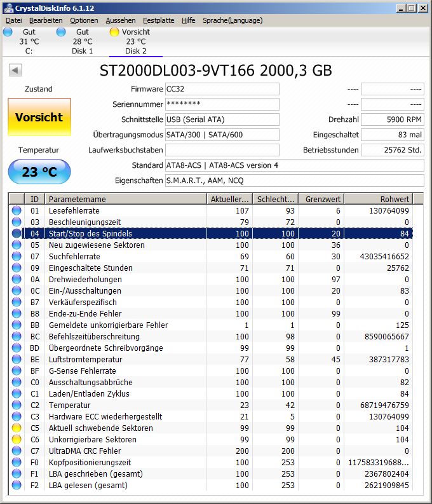Click status orb of Neu zugewiesene Sektoren row
This screenshot has width=432, height=504.
[x=17, y=245]
